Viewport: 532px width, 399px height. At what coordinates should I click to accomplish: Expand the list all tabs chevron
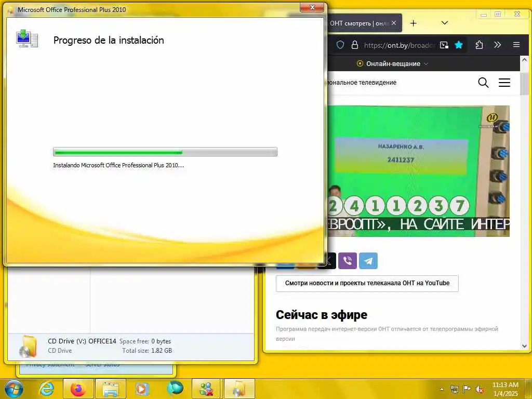[445, 23]
